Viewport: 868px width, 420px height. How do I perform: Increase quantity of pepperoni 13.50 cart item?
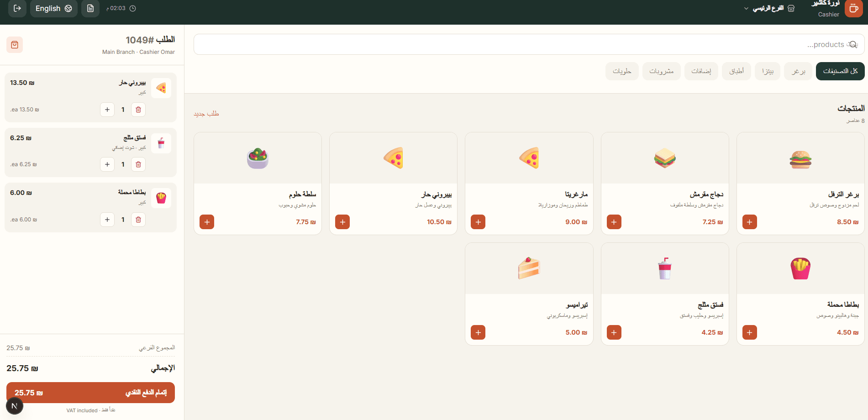click(x=107, y=110)
